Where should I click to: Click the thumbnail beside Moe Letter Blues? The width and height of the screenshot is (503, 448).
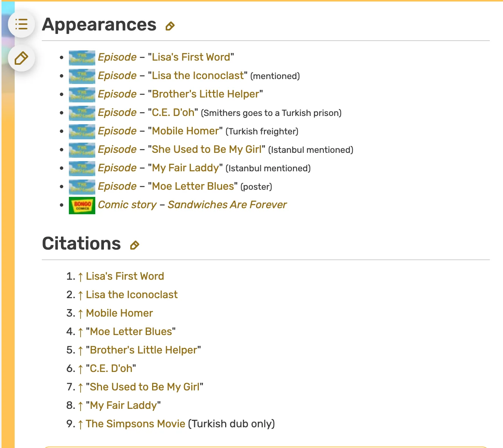(82, 187)
